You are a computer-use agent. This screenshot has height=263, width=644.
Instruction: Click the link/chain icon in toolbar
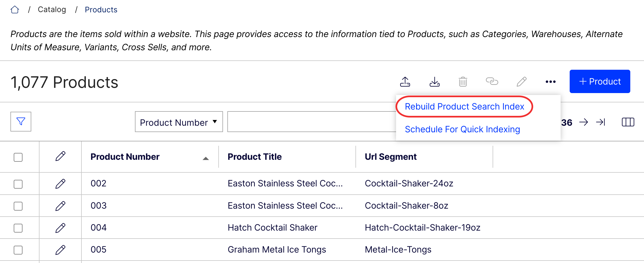493,81
